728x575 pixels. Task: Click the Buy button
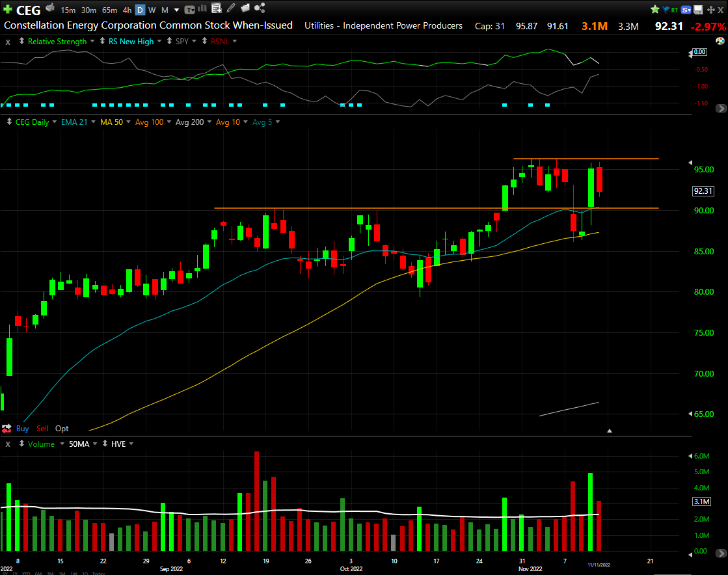(22, 429)
